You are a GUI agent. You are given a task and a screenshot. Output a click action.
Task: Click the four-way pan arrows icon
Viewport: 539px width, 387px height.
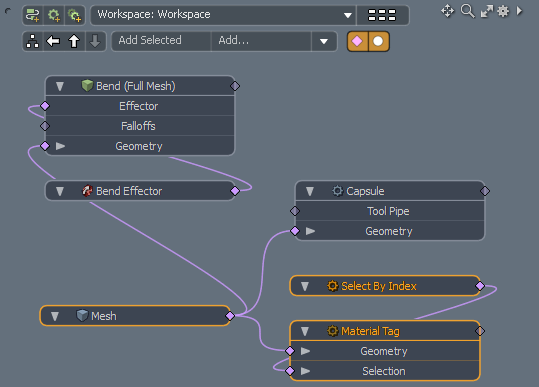448,11
